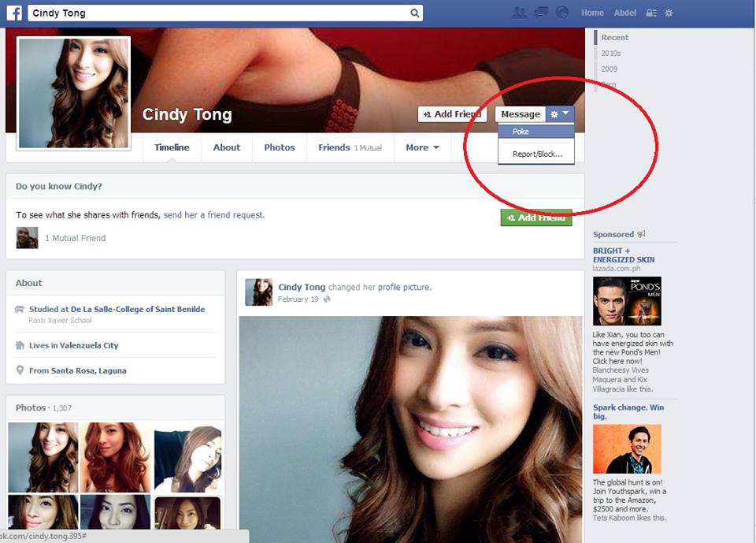Click Cindy Tong name in the post header
Screen dimensions: 756x543
click(302, 287)
